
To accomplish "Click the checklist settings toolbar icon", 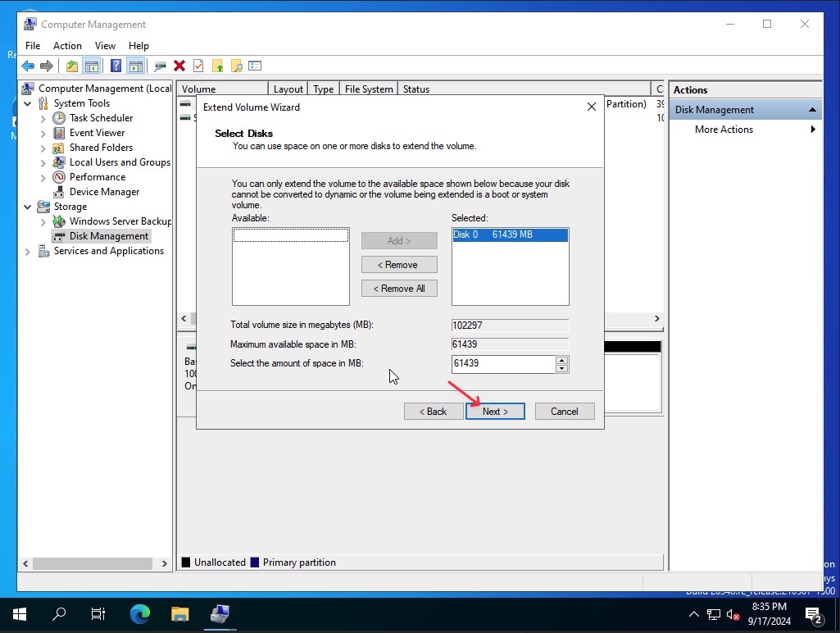I will click(255, 66).
